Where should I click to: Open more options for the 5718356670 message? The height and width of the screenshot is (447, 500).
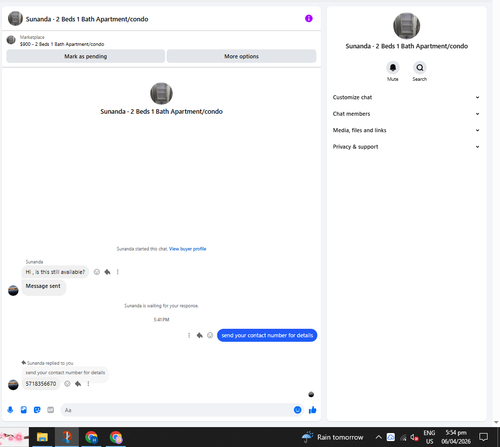click(x=88, y=384)
